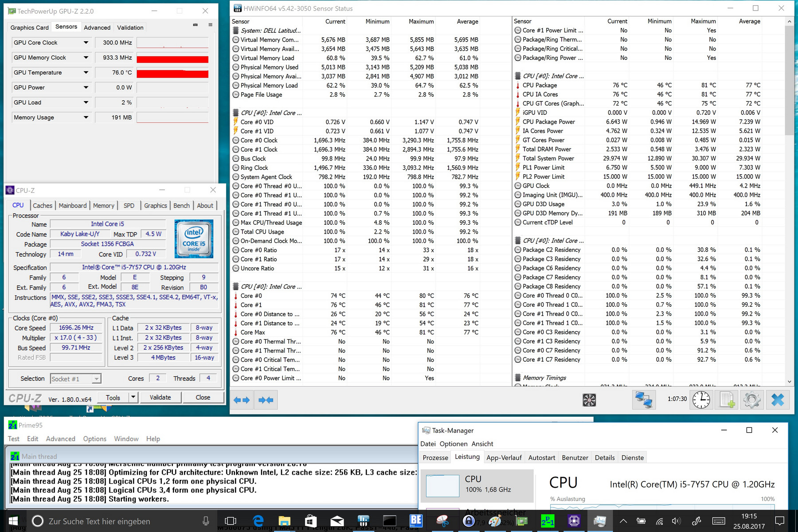This screenshot has width=798, height=532.
Task: Click the Intel Core i5 logo in CPU-Z
Action: point(194,239)
